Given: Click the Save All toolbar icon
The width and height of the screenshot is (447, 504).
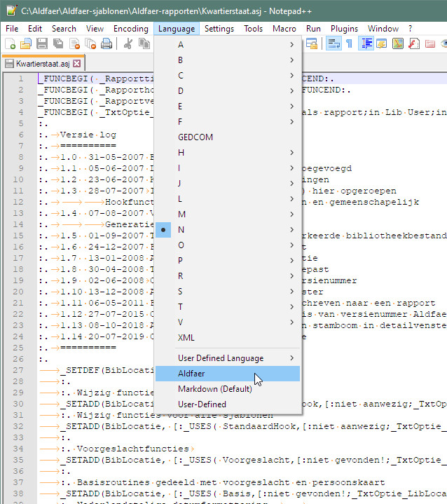Looking at the screenshot, I should click(x=58, y=43).
